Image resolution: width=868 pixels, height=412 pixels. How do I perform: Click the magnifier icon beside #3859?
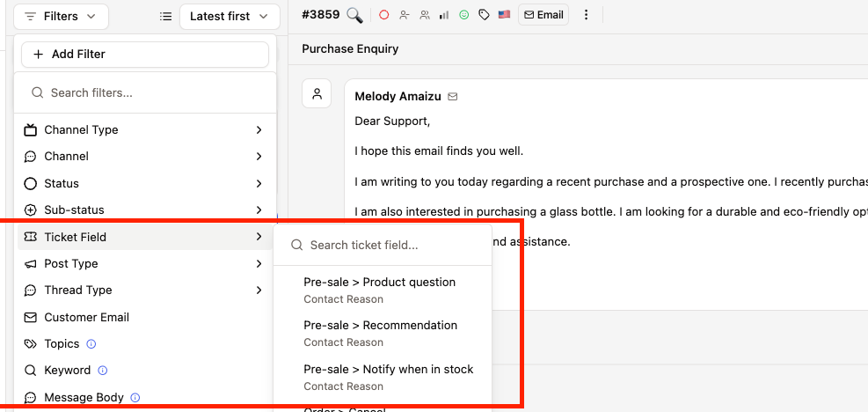point(354,16)
